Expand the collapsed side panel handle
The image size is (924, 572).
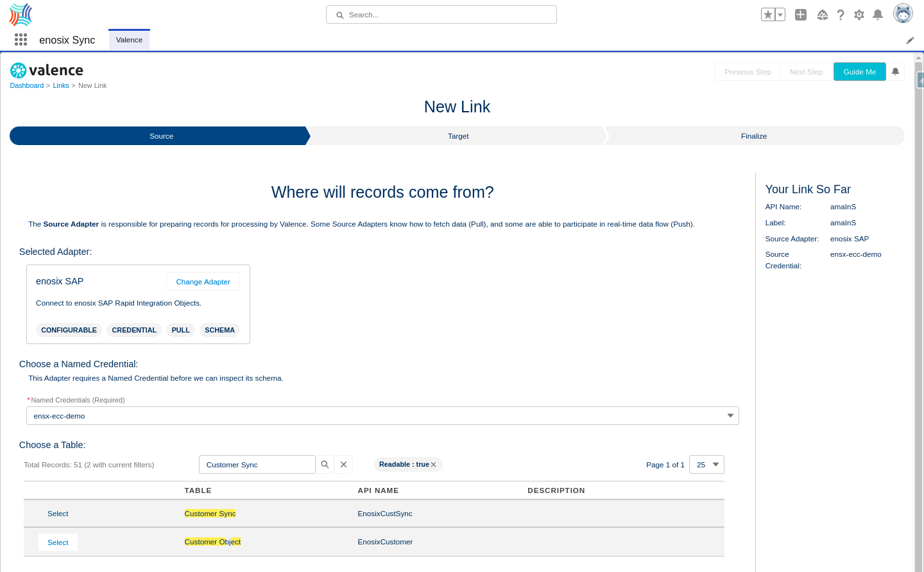pos(921,80)
